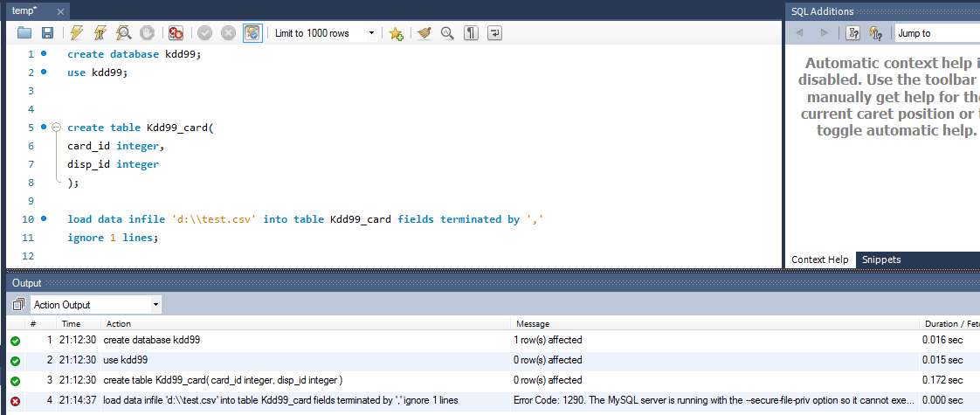Open a SQL script file

click(24, 33)
